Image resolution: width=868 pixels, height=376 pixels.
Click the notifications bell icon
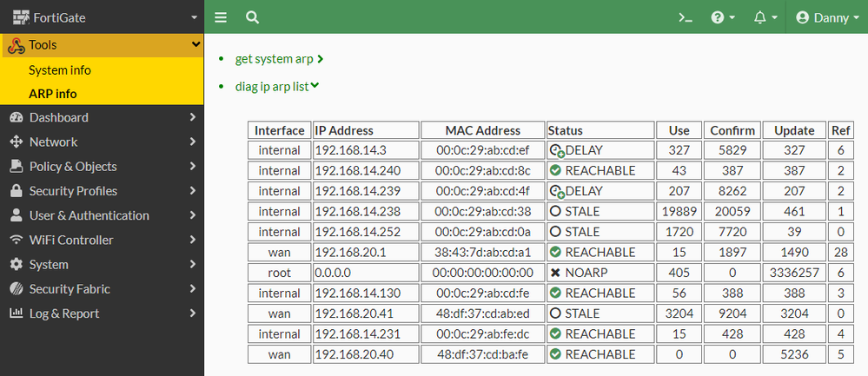point(765,17)
